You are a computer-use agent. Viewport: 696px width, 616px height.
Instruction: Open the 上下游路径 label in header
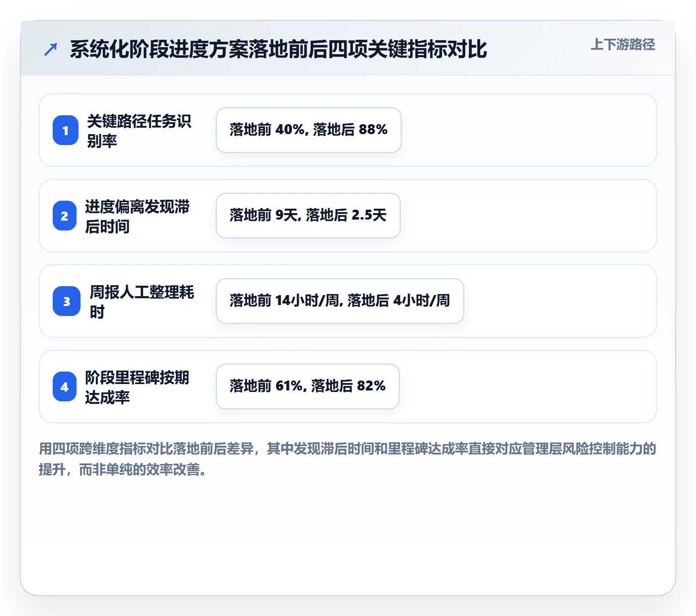(x=623, y=45)
